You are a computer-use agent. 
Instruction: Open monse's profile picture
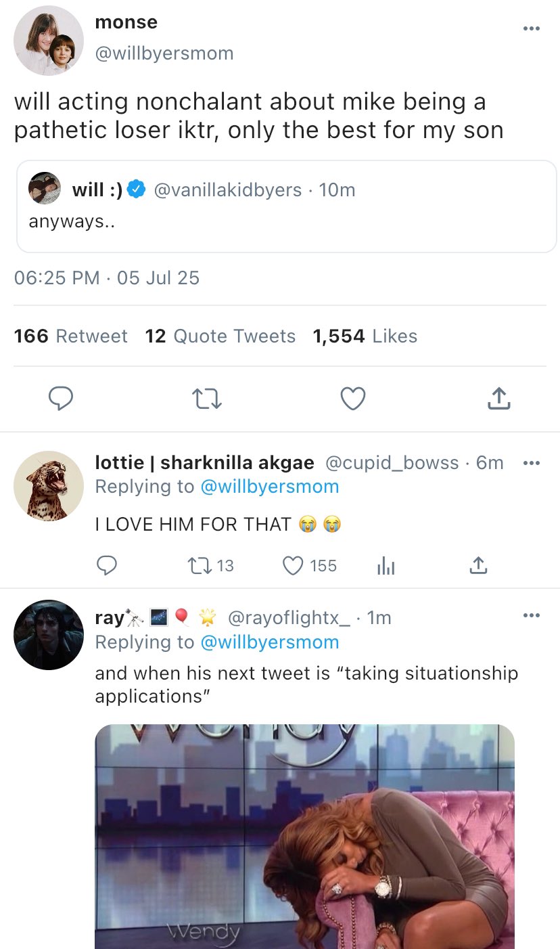pyautogui.click(x=49, y=41)
